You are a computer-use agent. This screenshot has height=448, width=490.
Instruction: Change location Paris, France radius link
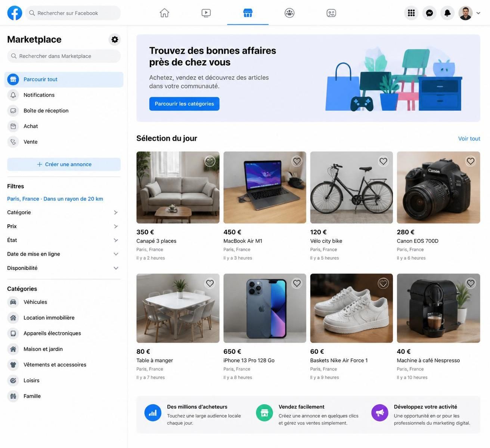[x=55, y=199]
